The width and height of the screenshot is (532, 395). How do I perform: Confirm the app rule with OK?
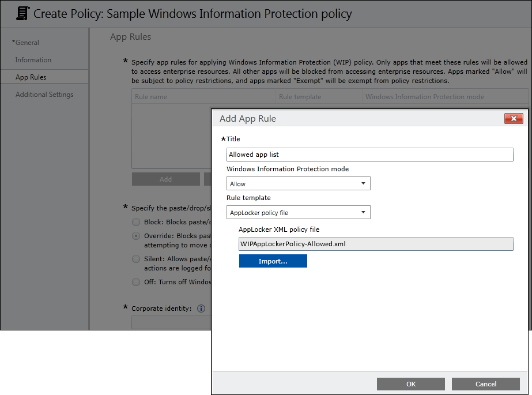coord(410,384)
